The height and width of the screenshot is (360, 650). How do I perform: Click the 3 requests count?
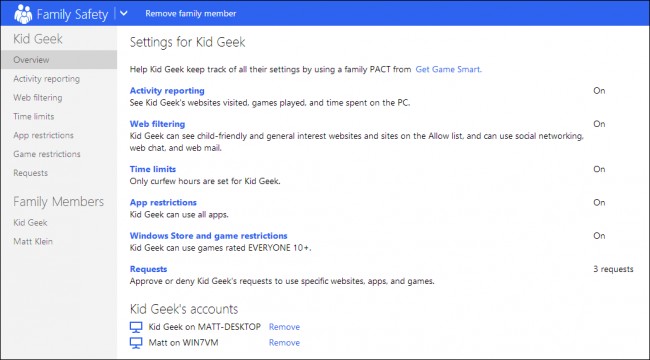tap(613, 269)
